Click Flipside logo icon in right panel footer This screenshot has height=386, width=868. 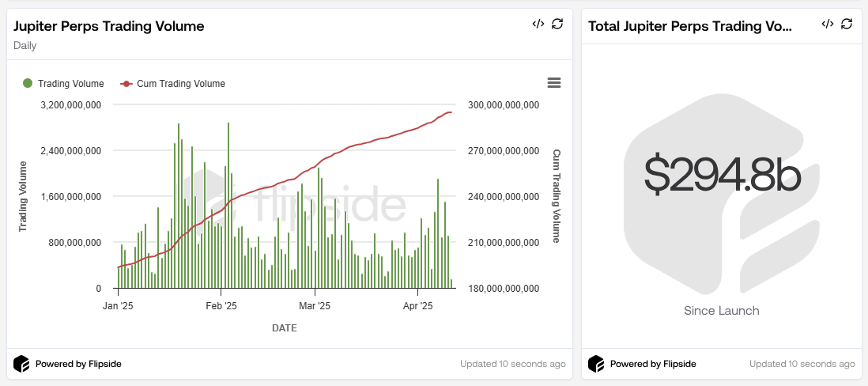[596, 364]
